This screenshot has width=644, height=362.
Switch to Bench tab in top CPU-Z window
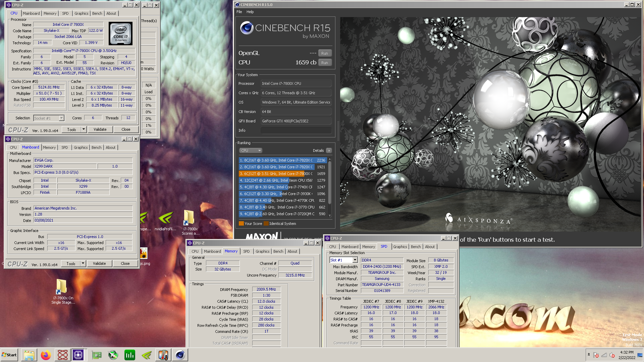click(97, 13)
